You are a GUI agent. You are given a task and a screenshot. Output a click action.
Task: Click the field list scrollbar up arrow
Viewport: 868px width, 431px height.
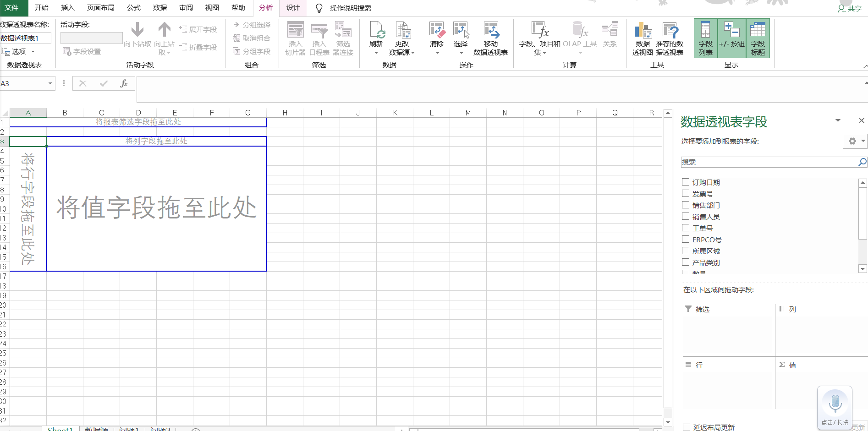pos(863,183)
